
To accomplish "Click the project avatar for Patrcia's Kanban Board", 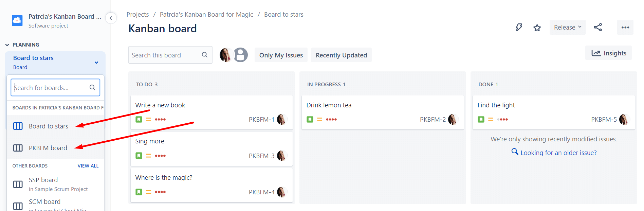I will (x=17, y=20).
